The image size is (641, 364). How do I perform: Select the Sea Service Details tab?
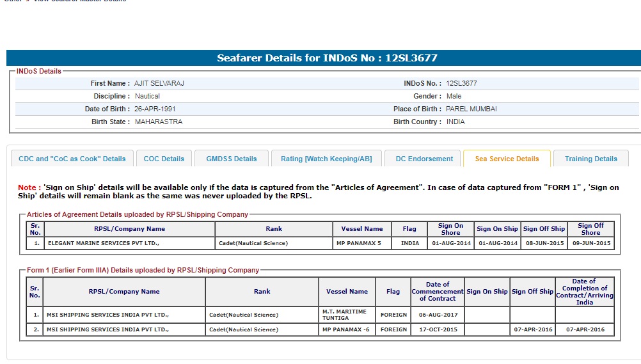(507, 159)
